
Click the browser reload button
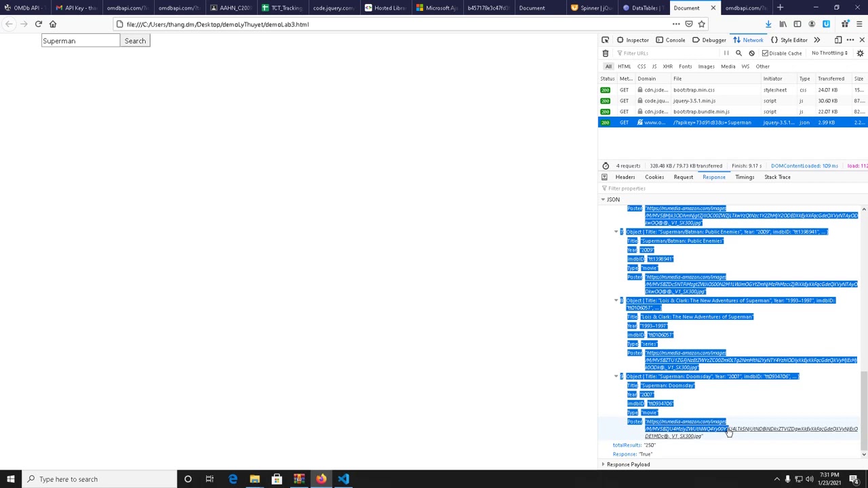pos(38,24)
